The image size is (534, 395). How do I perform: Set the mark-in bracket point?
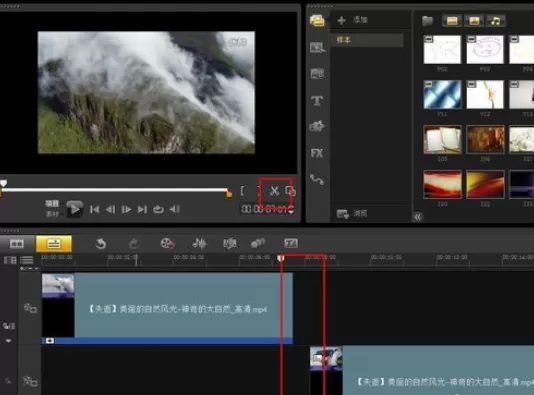(242, 191)
